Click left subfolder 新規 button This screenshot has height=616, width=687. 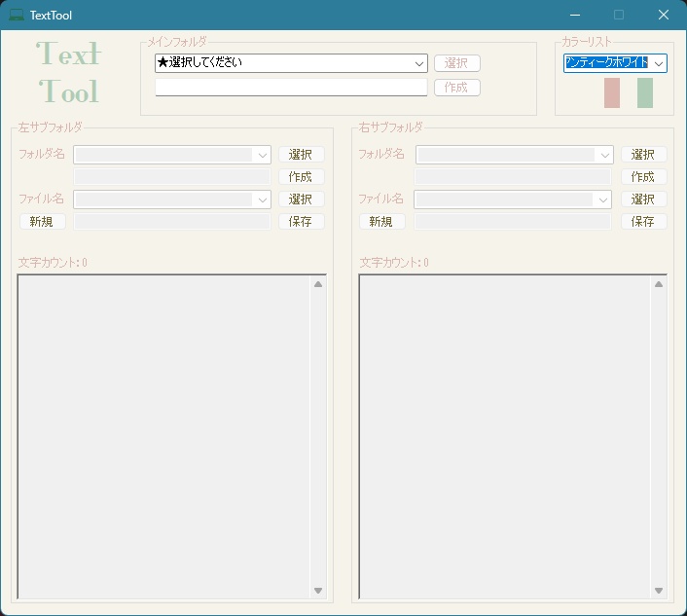click(43, 222)
